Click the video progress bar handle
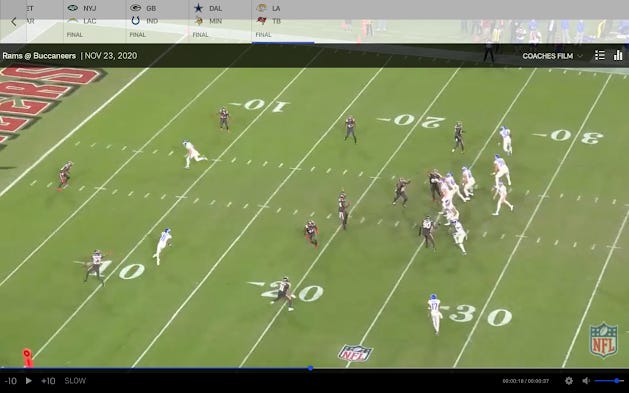The height and width of the screenshot is (393, 629). pyautogui.click(x=310, y=368)
